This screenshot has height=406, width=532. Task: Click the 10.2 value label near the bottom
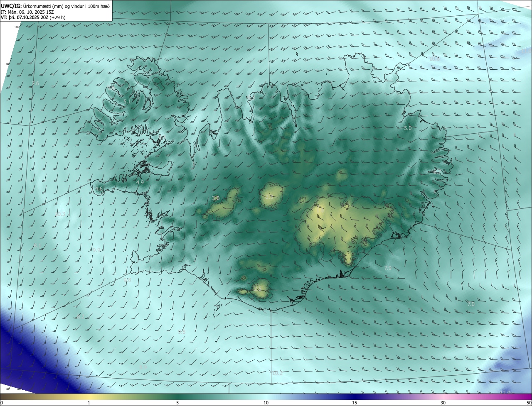point(277,373)
